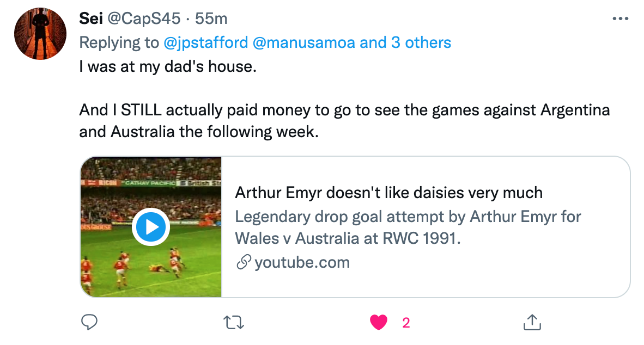Open Sei's profile avatar picture
The height and width of the screenshot is (345, 644).
tap(37, 35)
